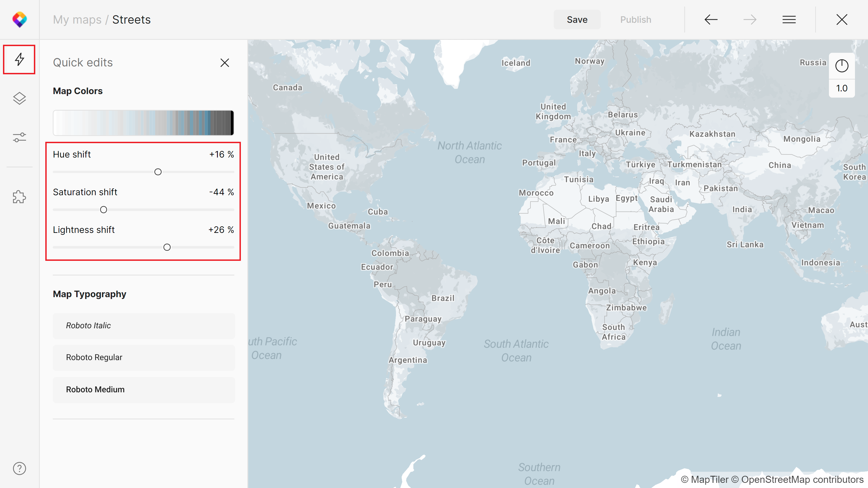Click the undo left arrow
868x488 pixels.
click(x=711, y=20)
